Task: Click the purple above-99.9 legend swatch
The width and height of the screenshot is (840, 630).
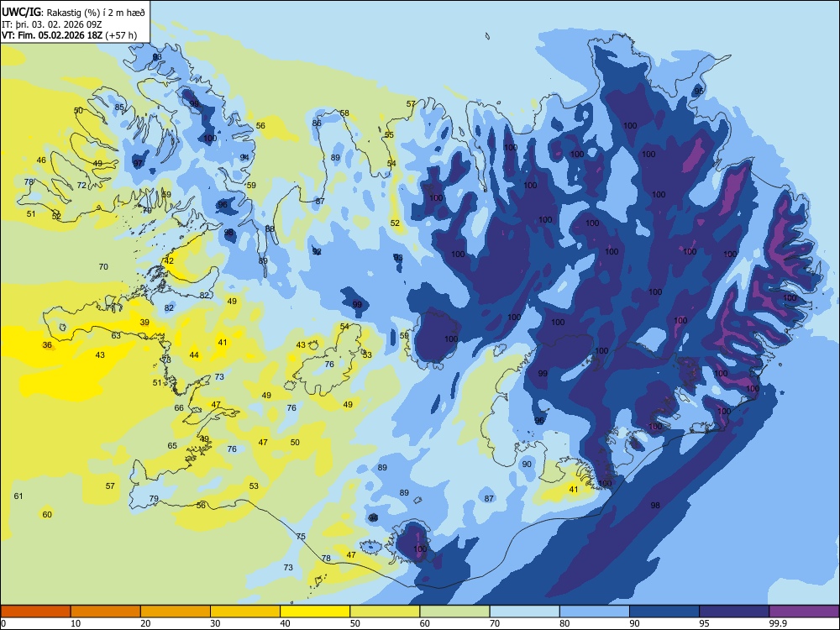Action: (804, 612)
